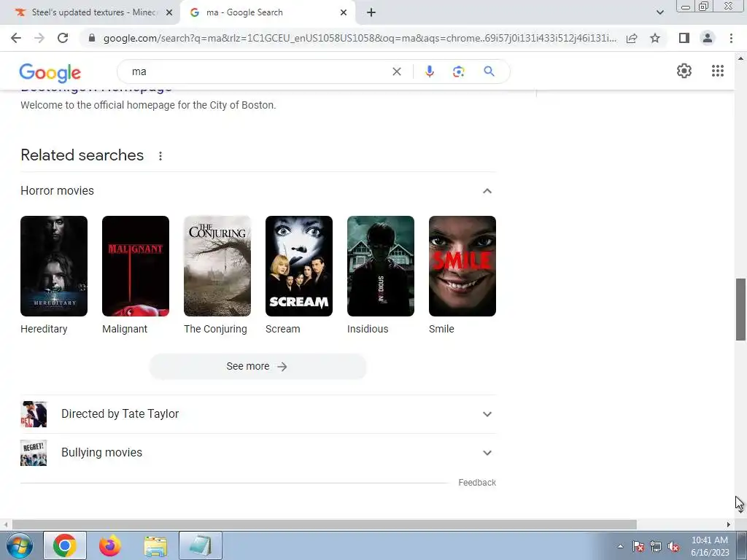Click the scroll right arrow
The image size is (747, 560).
[729, 525]
